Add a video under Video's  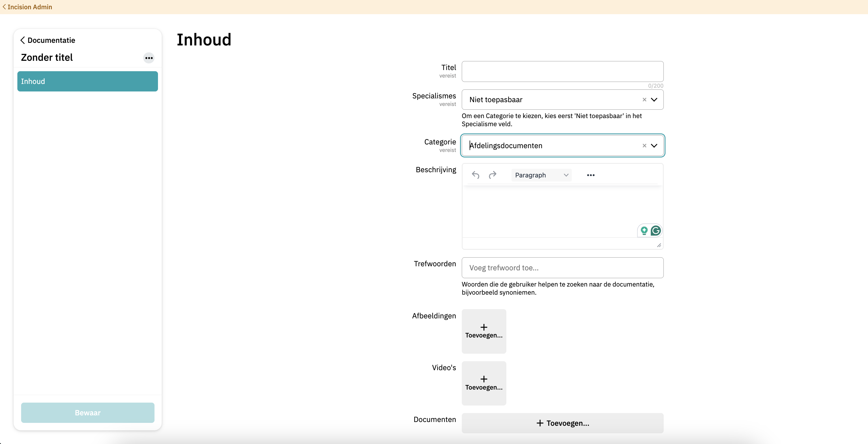pyautogui.click(x=483, y=383)
